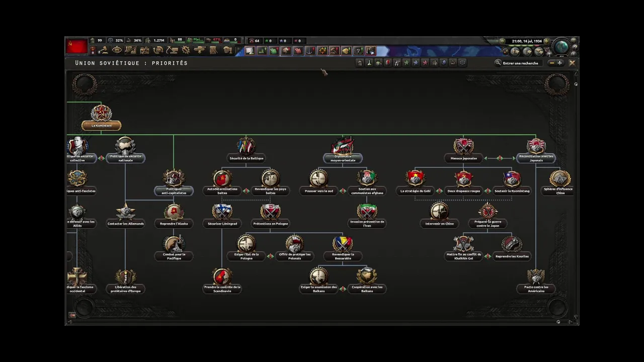Zoom in focus tree with plus button
The image size is (644, 362).
(560, 63)
